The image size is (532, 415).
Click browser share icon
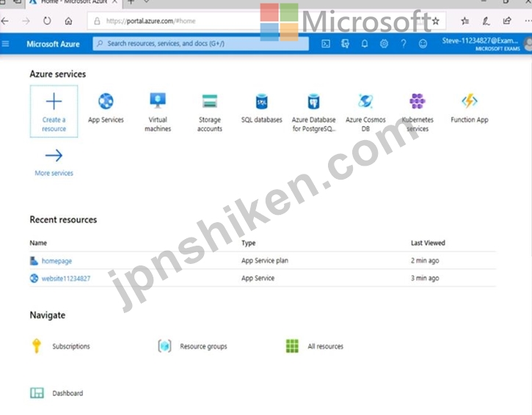coord(507,21)
